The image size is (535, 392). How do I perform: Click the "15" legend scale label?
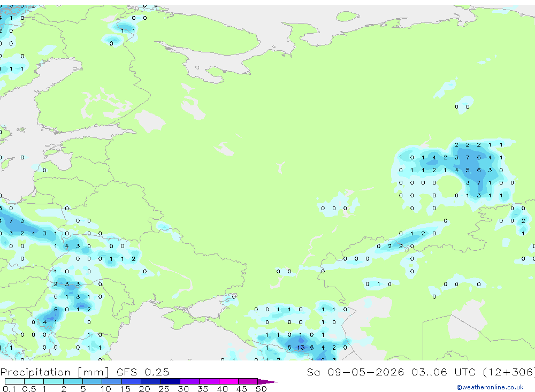[125, 389]
